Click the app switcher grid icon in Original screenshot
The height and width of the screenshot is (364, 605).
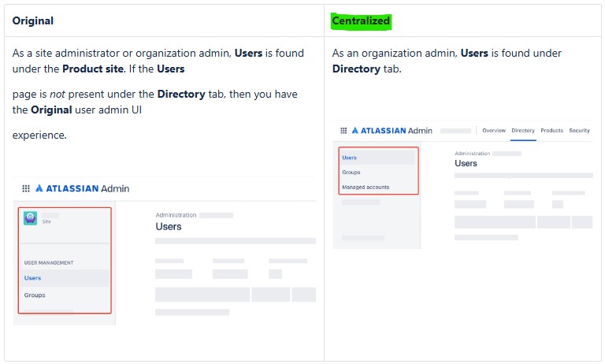tap(26, 188)
